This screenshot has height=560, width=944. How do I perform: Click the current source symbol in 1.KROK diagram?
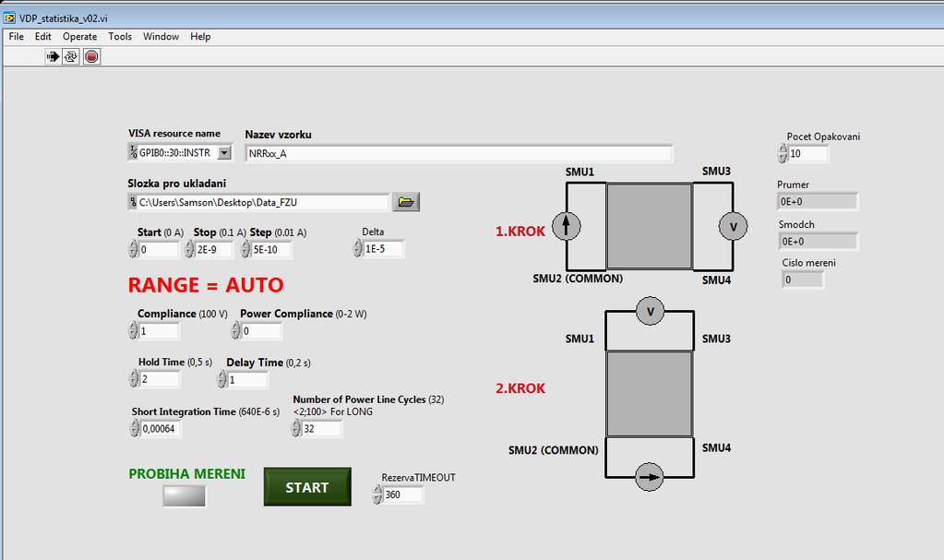click(x=566, y=226)
